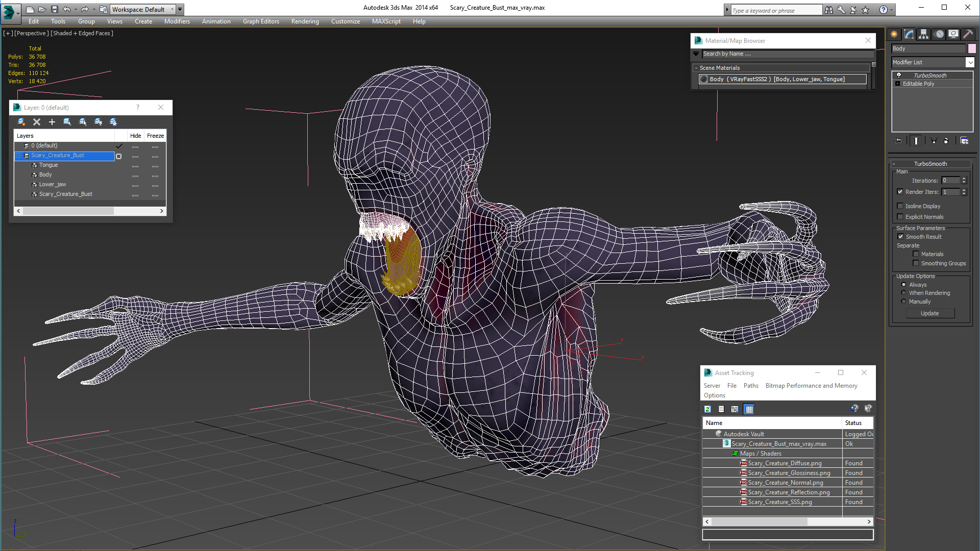Image resolution: width=980 pixels, height=551 pixels.
Task: Click Remove modifier from stack trash icon
Action: [946, 141]
